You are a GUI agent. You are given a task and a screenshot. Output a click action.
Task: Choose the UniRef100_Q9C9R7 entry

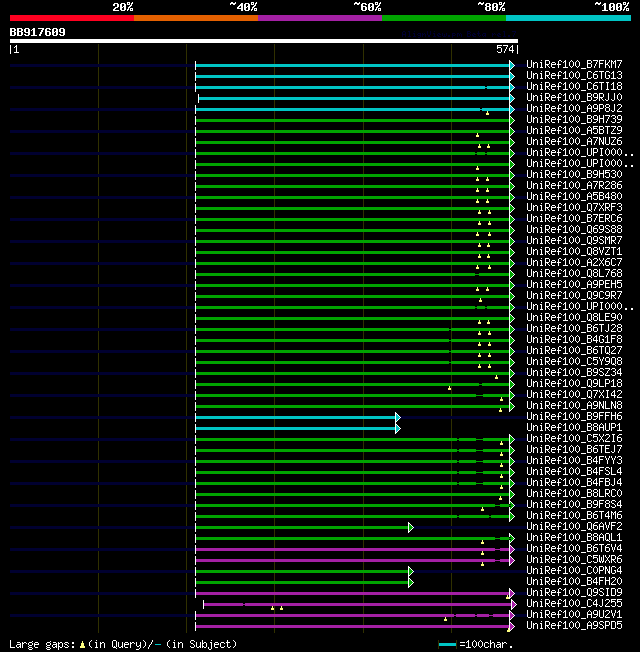click(x=574, y=296)
